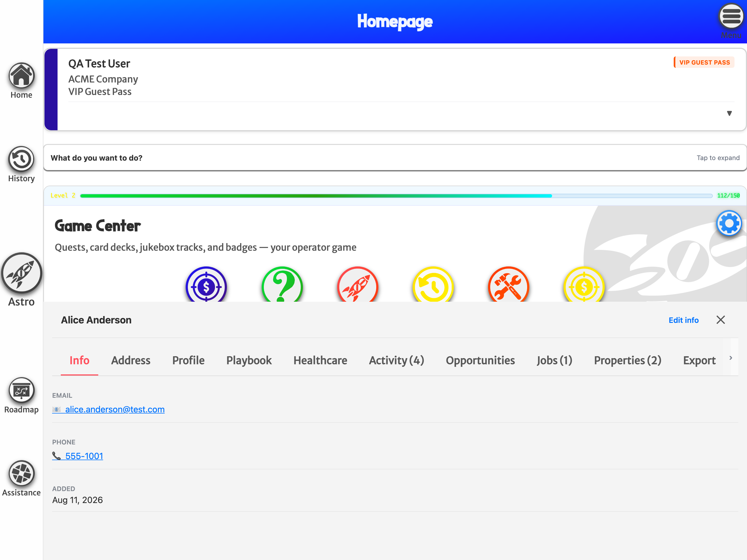Close the Alice Anderson panel

click(x=721, y=320)
